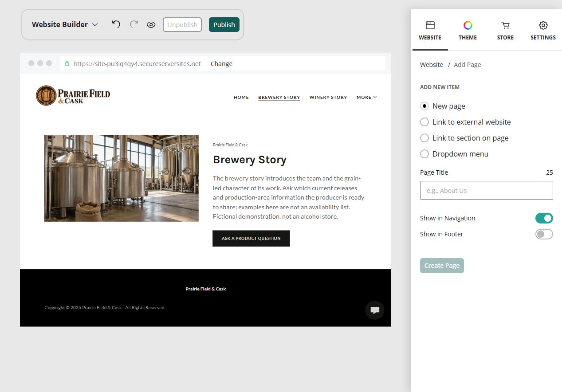Expand the Website Builder dropdown
Viewport: 562px width, 392px height.
pos(65,24)
